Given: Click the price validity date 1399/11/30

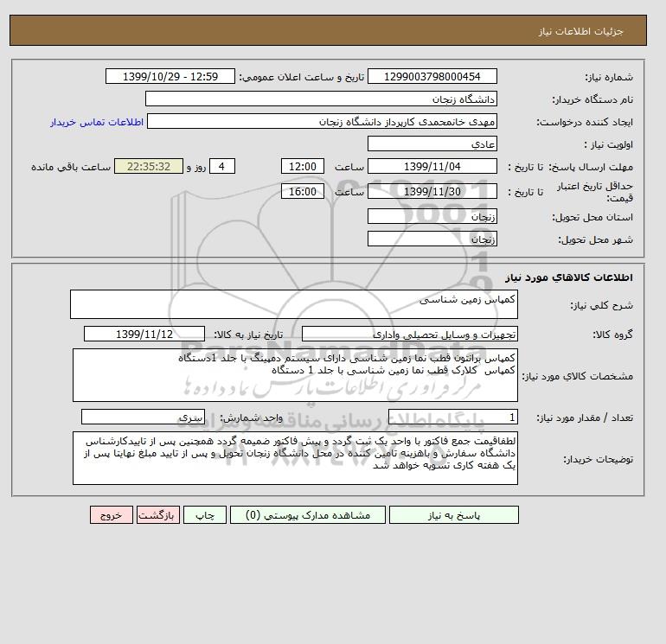Looking at the screenshot, I should click(432, 191).
